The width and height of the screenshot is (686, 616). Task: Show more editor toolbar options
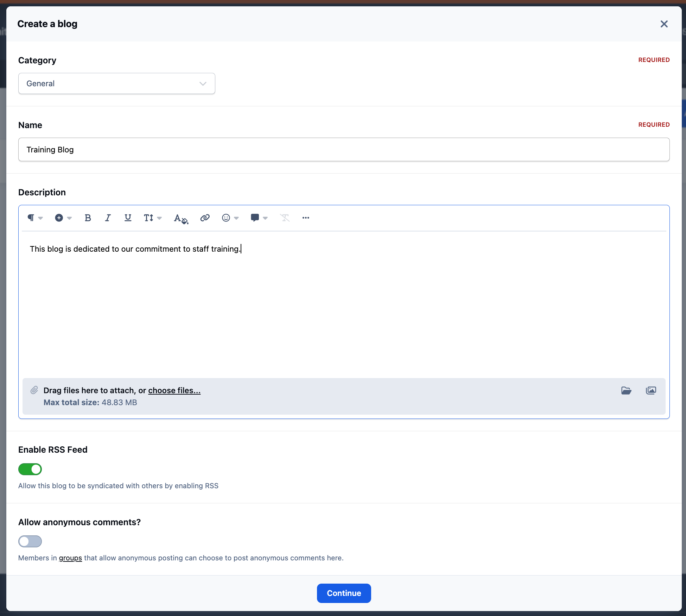306,218
